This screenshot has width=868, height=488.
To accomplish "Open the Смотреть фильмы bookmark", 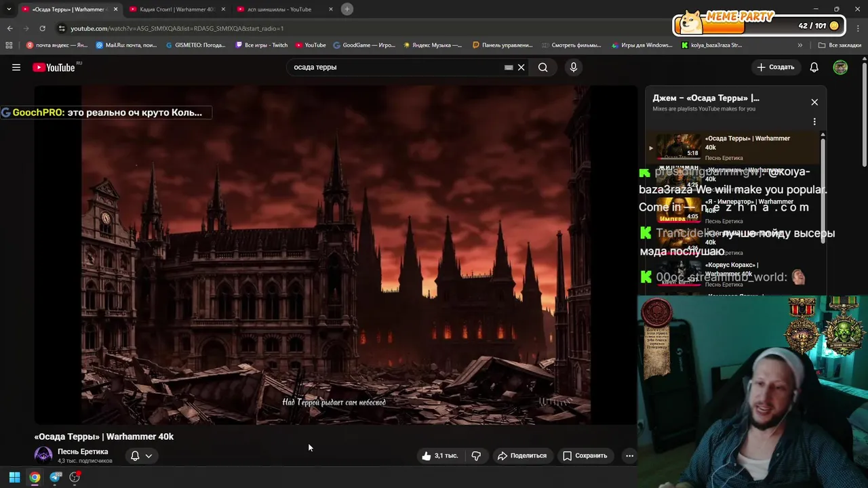I will (572, 45).
